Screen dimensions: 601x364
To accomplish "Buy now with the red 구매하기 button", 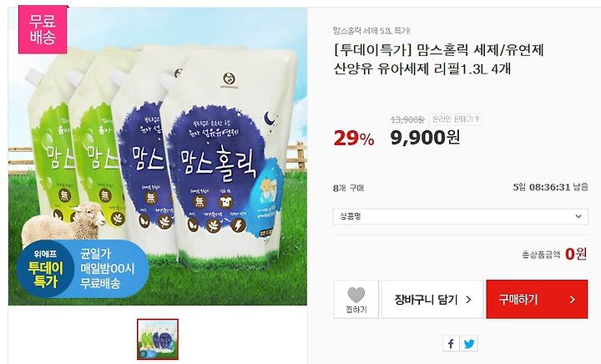I will pos(537,299).
